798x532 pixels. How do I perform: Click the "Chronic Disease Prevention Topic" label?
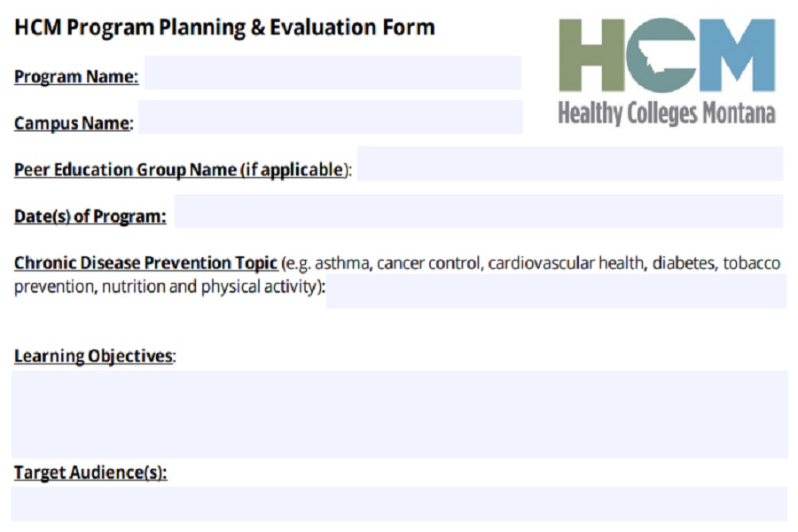click(x=145, y=263)
